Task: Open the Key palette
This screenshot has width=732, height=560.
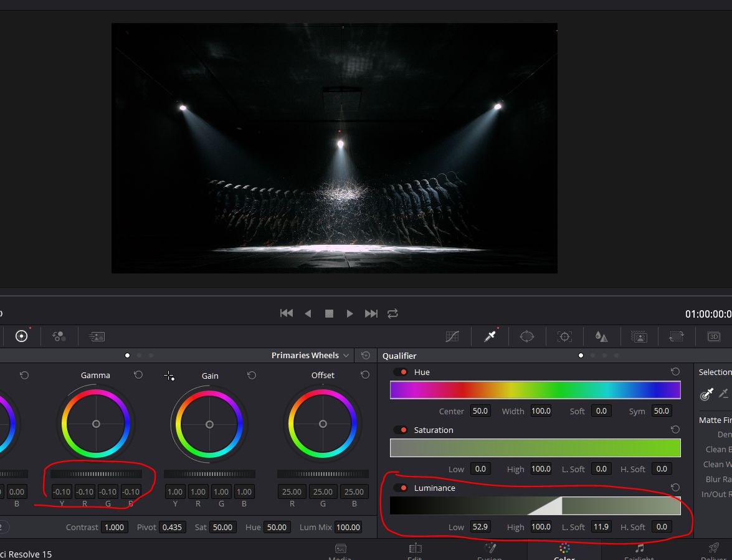Action: 639,336
